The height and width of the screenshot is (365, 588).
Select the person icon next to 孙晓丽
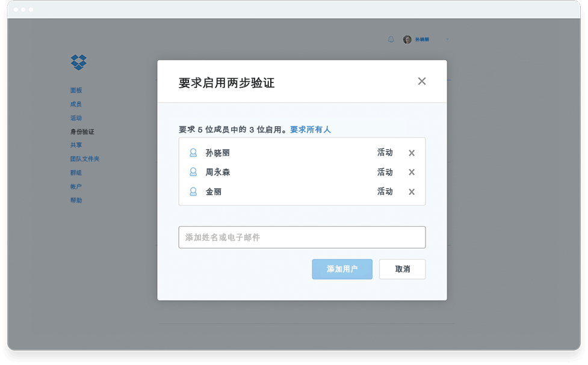[192, 153]
